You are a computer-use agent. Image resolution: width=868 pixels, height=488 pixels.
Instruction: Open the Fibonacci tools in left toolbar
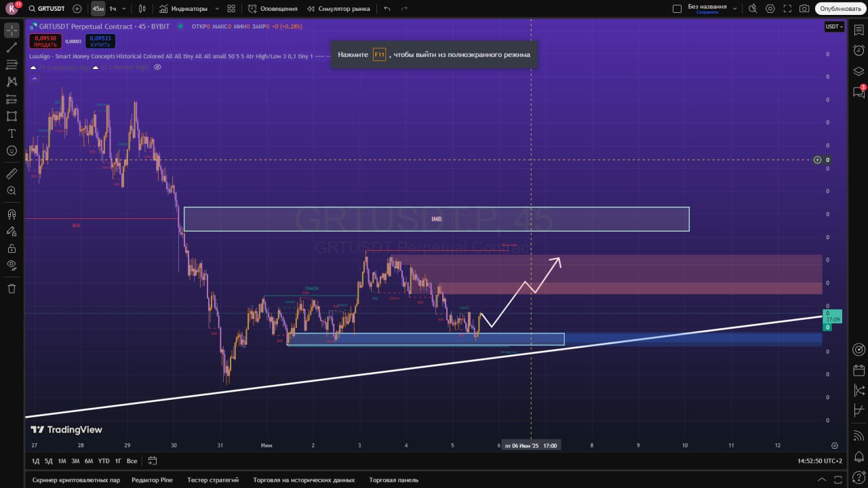12,64
